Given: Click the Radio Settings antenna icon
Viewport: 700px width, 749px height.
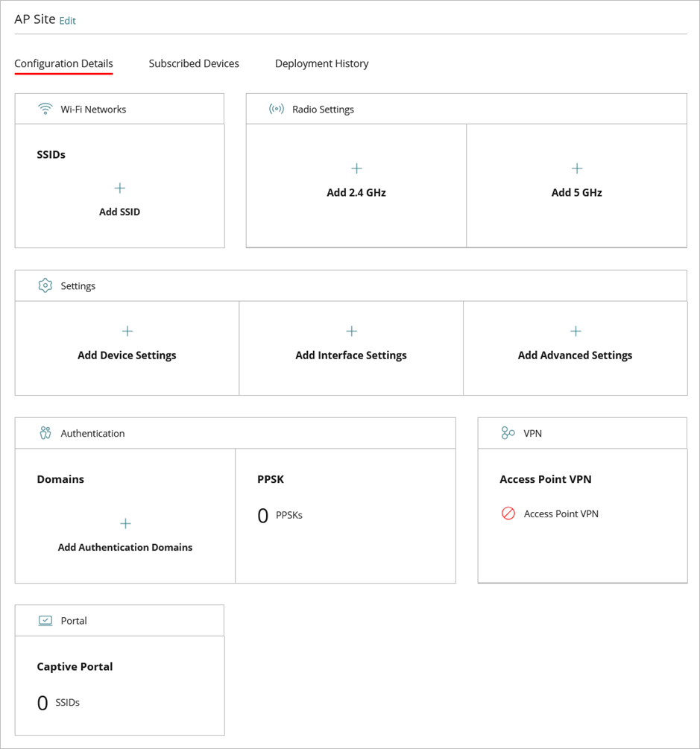Looking at the screenshot, I should coord(276,108).
